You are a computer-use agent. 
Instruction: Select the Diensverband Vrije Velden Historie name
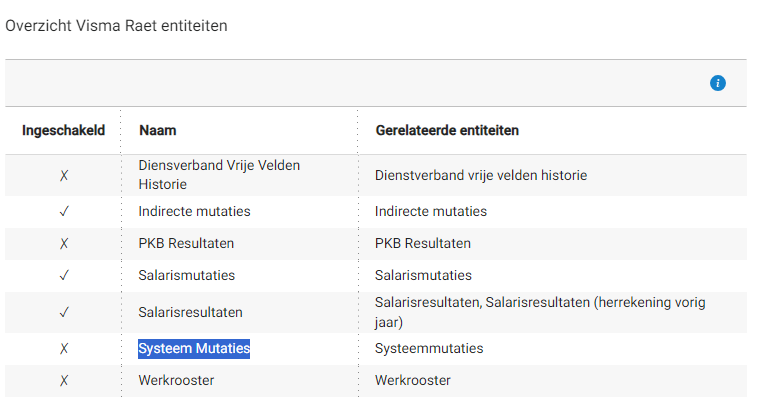click(x=219, y=175)
